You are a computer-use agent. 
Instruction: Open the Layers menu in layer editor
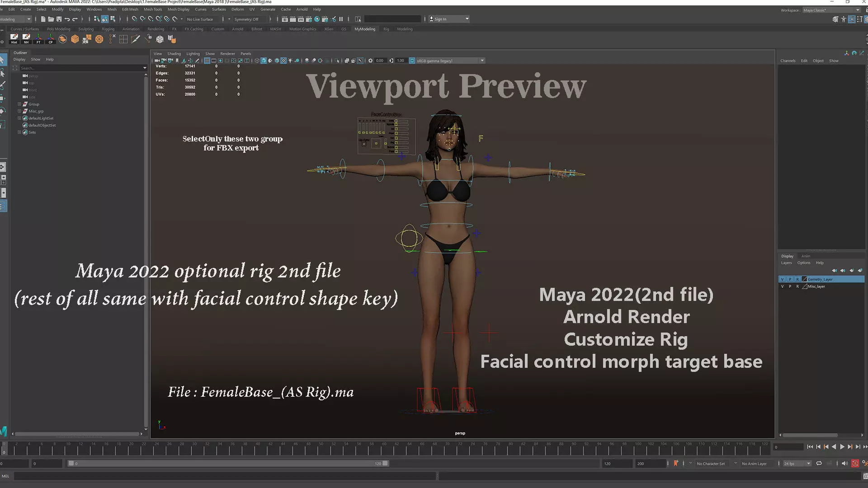786,263
